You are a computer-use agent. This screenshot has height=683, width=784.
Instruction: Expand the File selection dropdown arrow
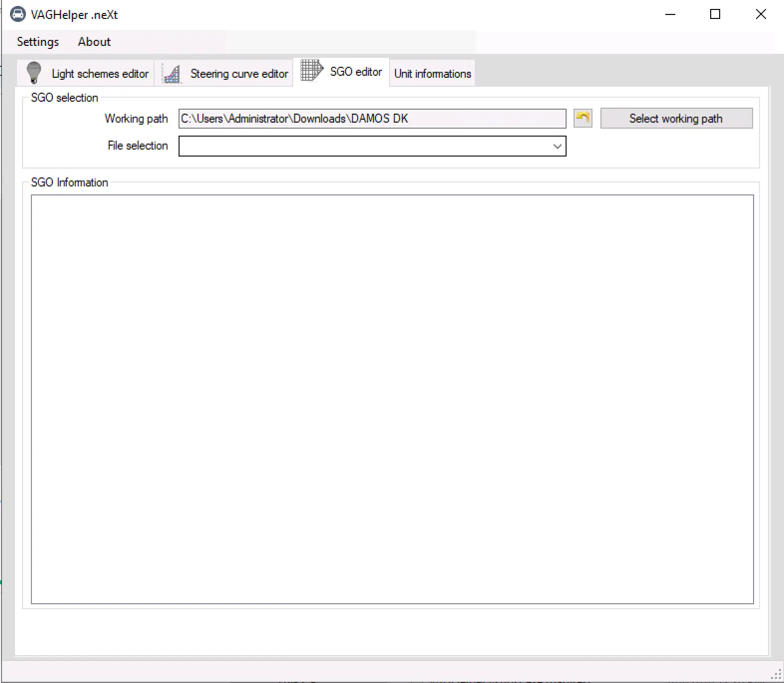pyautogui.click(x=557, y=146)
